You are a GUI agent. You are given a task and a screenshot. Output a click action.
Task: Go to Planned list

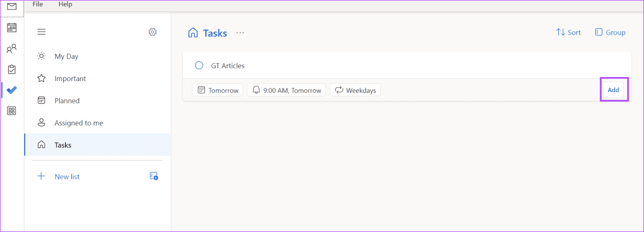[97, 101]
